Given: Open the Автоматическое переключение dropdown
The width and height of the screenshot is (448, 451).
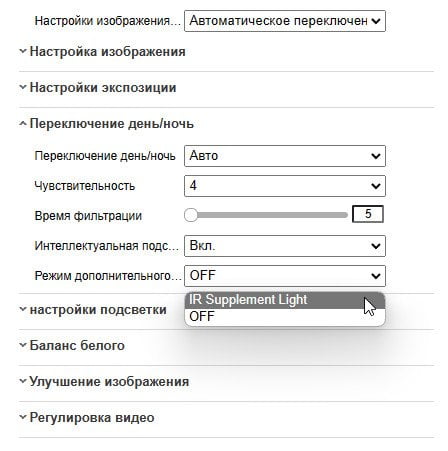Looking at the screenshot, I should 285,21.
